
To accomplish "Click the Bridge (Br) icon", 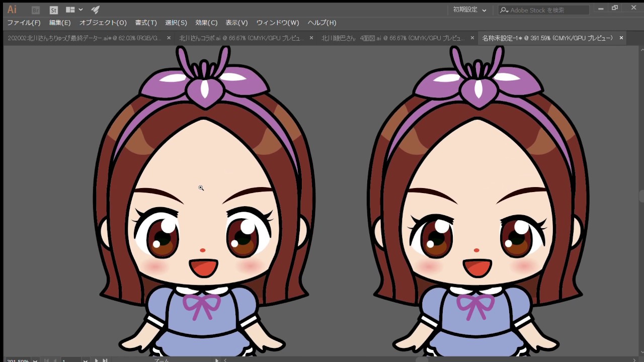I will (x=35, y=10).
